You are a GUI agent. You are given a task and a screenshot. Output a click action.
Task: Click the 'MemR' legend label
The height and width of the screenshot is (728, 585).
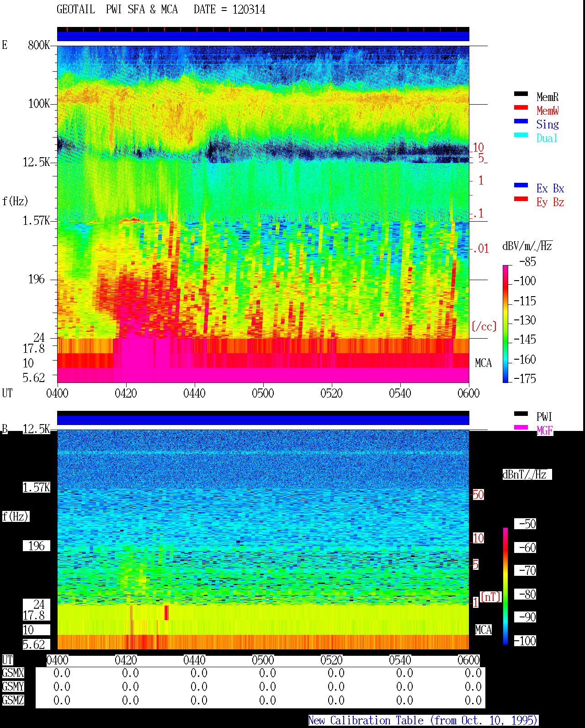click(548, 97)
